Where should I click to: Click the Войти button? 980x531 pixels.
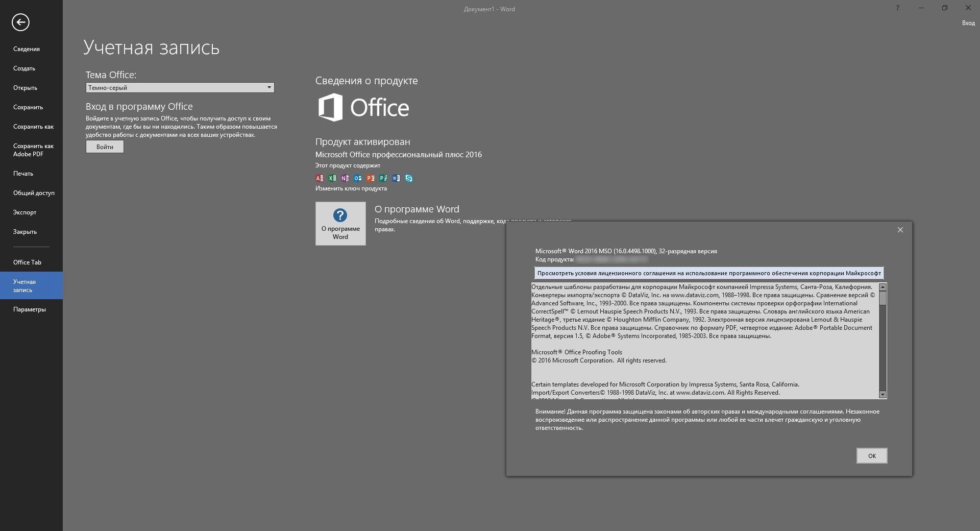[x=105, y=147]
